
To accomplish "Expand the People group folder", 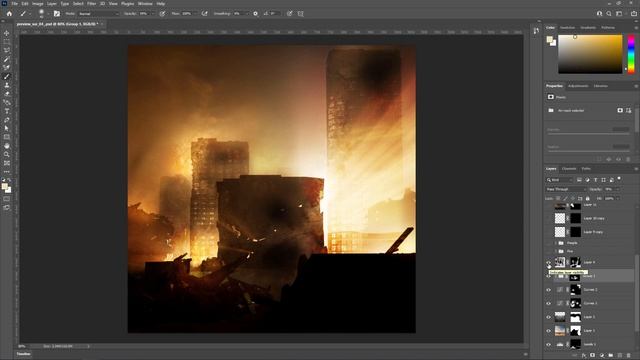I will [x=556, y=243].
